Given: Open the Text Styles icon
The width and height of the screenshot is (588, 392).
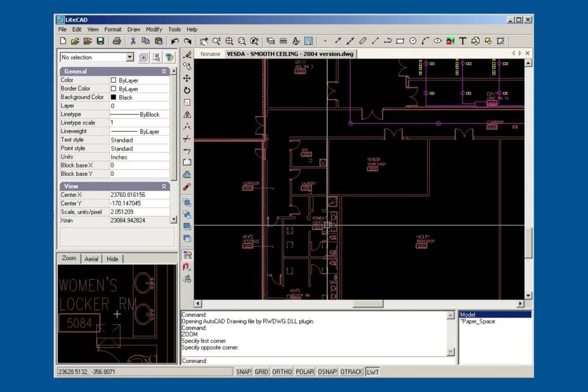Looking at the screenshot, I should tap(296, 41).
